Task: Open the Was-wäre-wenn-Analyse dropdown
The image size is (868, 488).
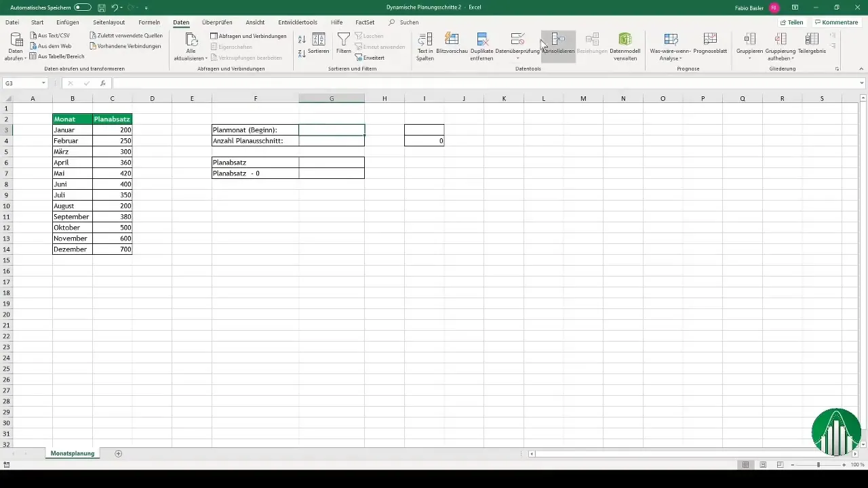Action: [671, 46]
